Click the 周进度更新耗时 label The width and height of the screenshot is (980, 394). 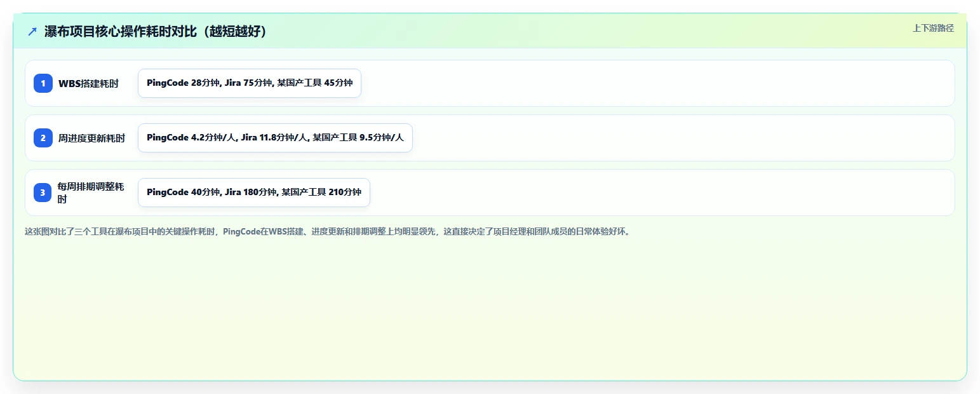pyautogui.click(x=91, y=138)
